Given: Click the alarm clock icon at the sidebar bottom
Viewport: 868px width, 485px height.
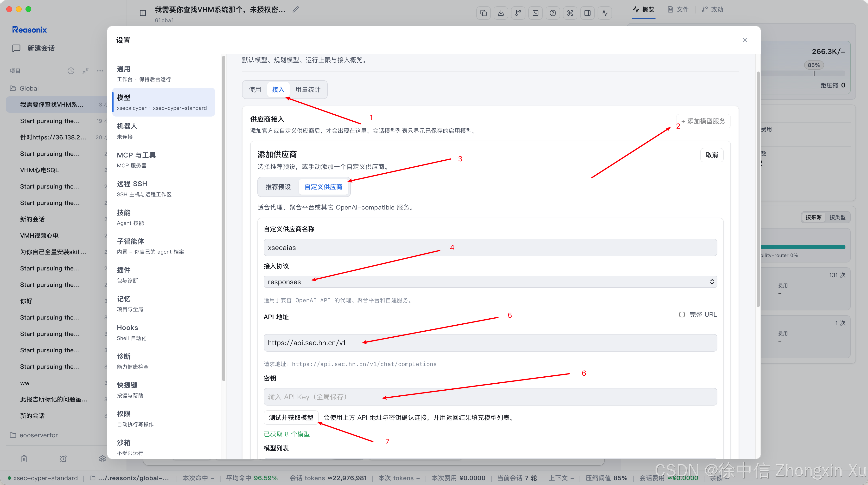Looking at the screenshot, I should click(63, 459).
